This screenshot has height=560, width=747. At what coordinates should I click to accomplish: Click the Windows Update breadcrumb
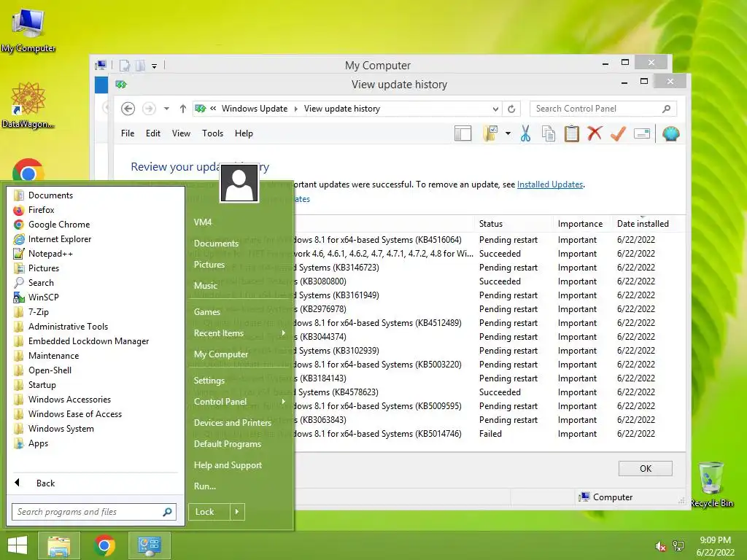pos(255,109)
